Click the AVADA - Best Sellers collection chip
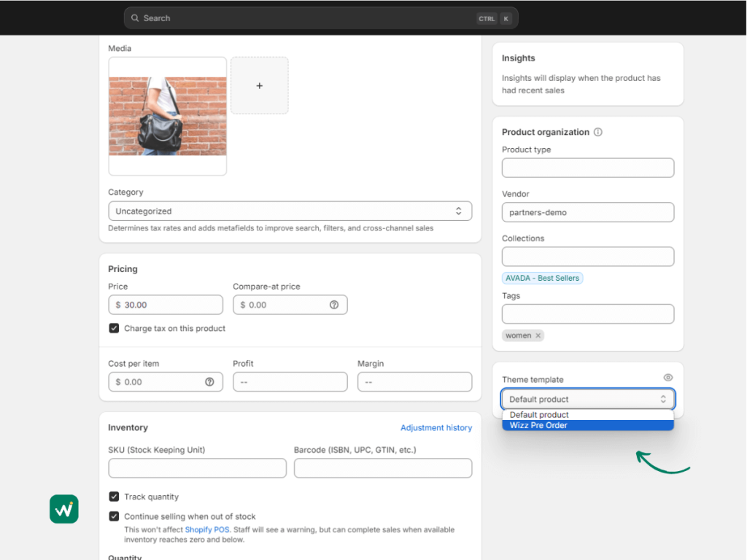This screenshot has width=747, height=560. pos(542,278)
